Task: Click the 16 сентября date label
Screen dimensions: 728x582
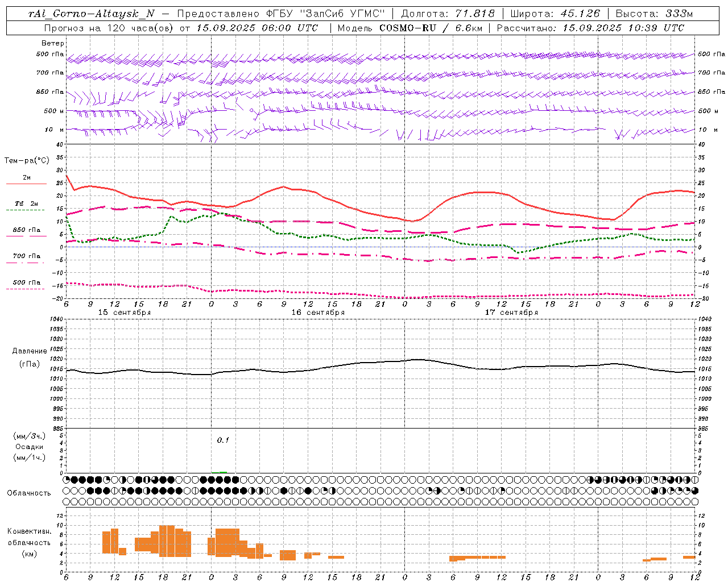Action: point(318,313)
